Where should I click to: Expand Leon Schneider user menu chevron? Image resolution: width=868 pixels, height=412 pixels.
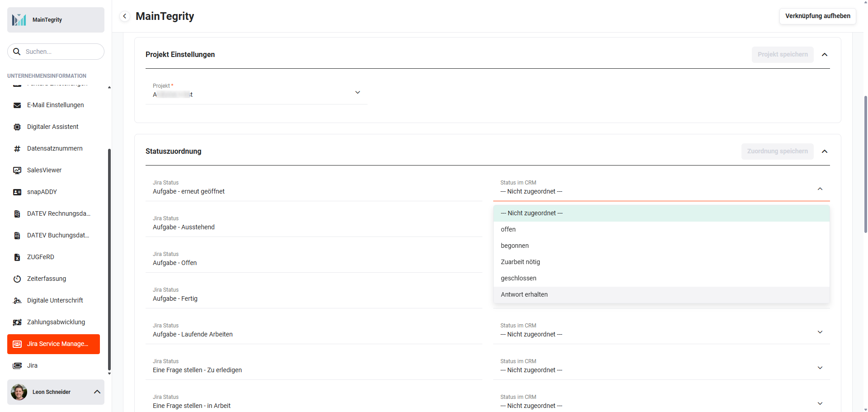pos(97,392)
